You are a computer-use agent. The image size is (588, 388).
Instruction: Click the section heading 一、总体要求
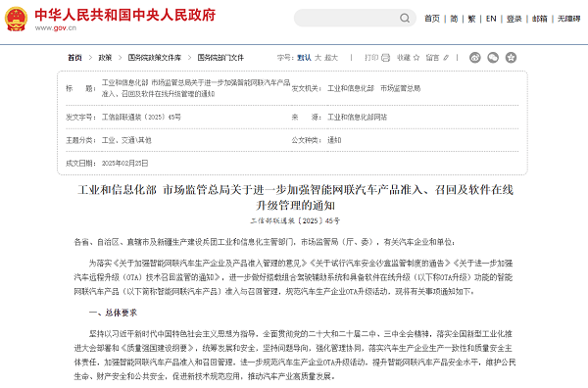114,313
